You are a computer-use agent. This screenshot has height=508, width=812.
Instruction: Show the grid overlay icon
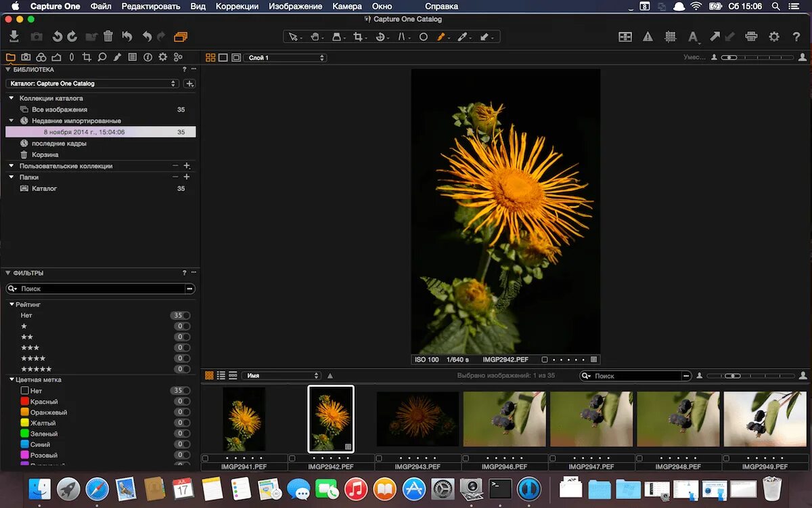click(x=670, y=37)
